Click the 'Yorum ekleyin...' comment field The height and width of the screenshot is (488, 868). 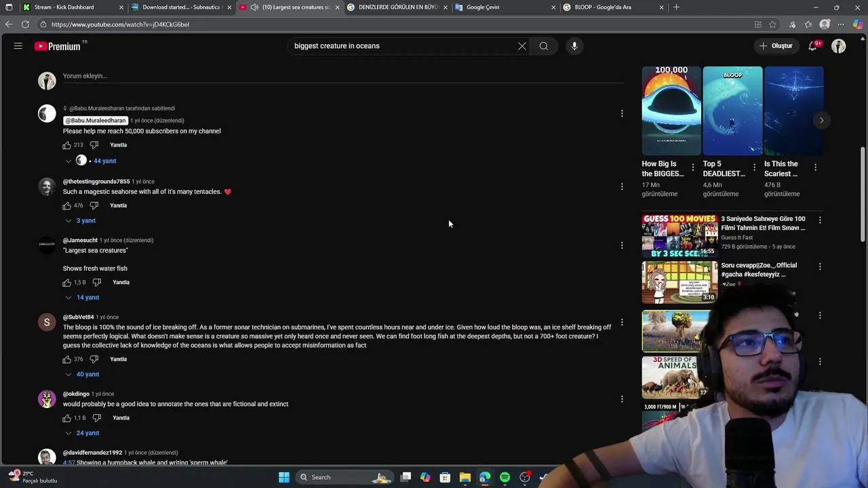(x=343, y=77)
